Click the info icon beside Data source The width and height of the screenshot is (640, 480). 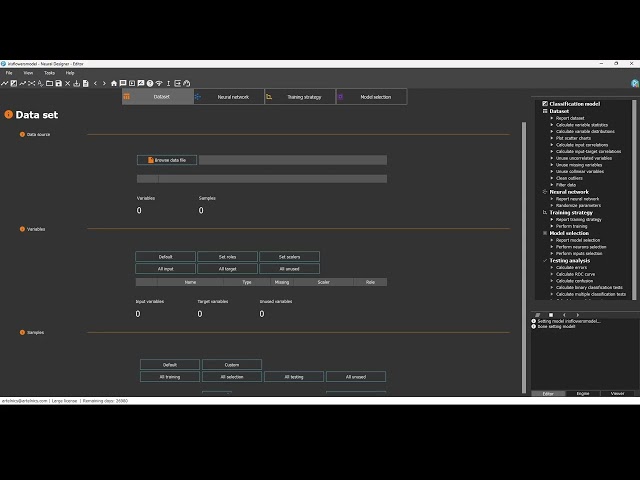pos(22,134)
